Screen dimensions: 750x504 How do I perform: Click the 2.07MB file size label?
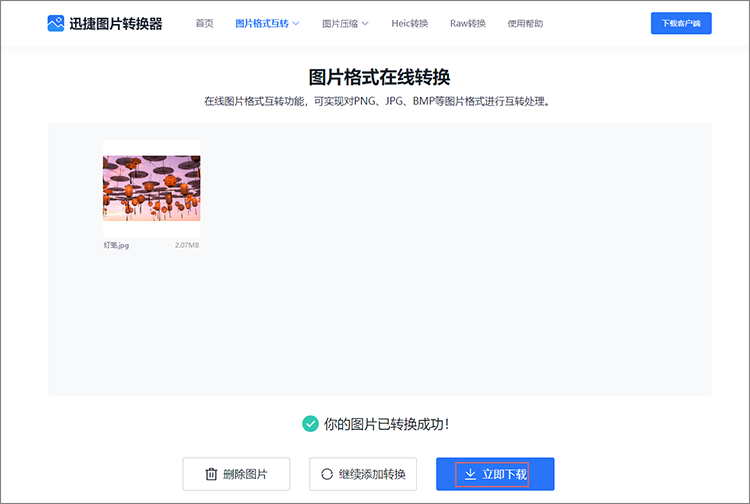coord(187,245)
